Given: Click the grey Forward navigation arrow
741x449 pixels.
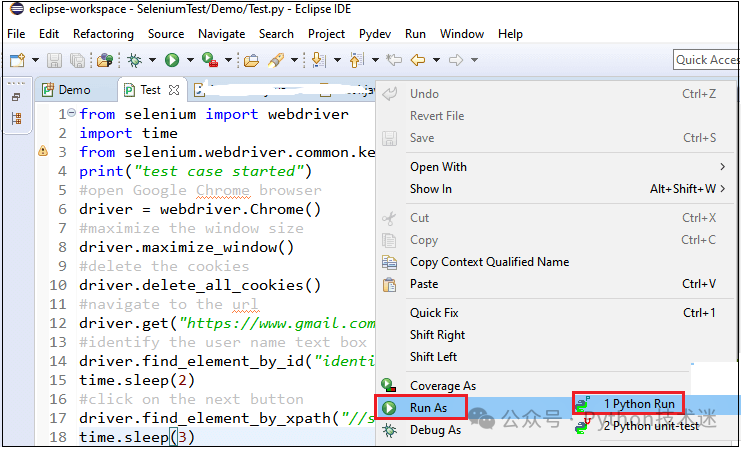Looking at the screenshot, I should pos(456,60).
